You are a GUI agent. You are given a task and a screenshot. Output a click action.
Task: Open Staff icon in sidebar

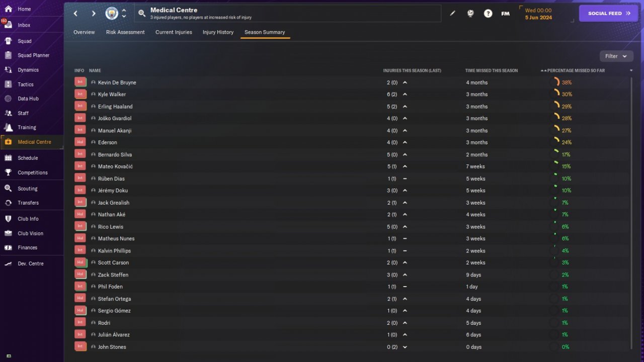8,113
